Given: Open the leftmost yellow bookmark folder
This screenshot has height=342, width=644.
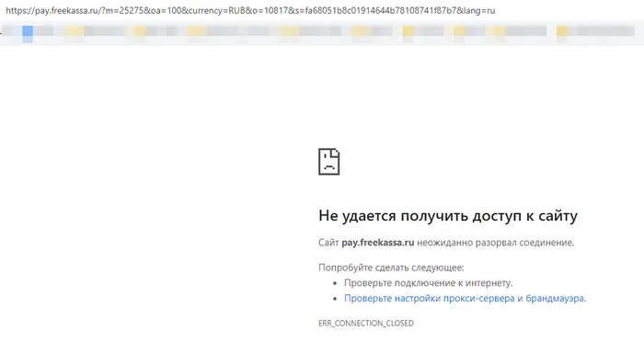Looking at the screenshot, I should [x=75, y=31].
